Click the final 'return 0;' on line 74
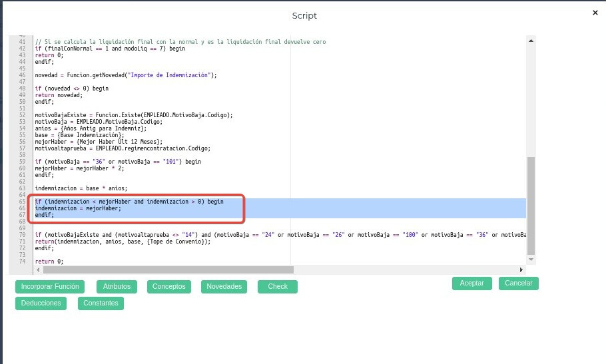This screenshot has height=364, width=606. [49, 262]
